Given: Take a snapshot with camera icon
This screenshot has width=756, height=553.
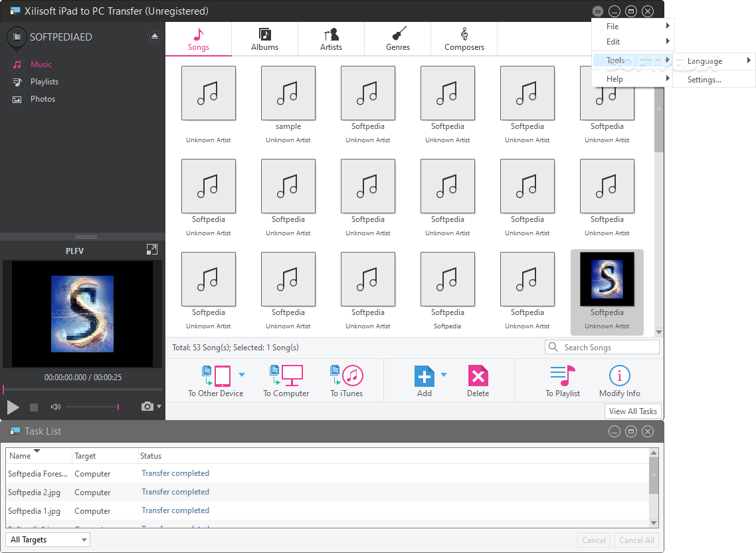Looking at the screenshot, I should tap(147, 406).
